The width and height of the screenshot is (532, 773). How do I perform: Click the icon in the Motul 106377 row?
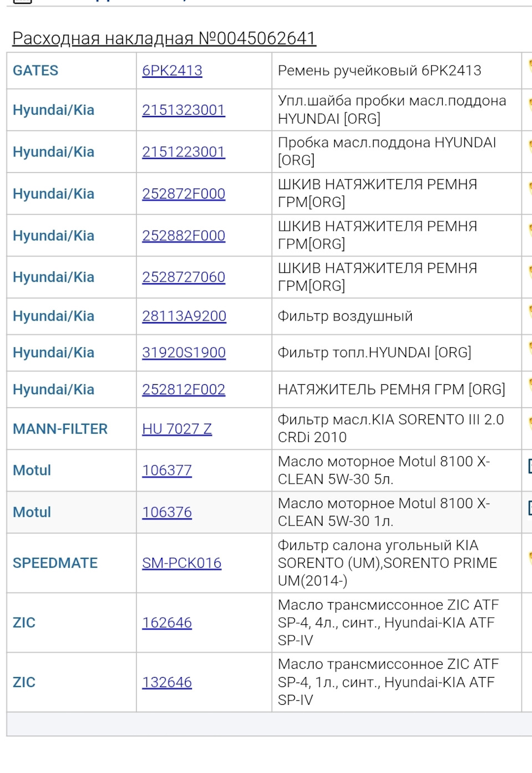click(x=529, y=466)
